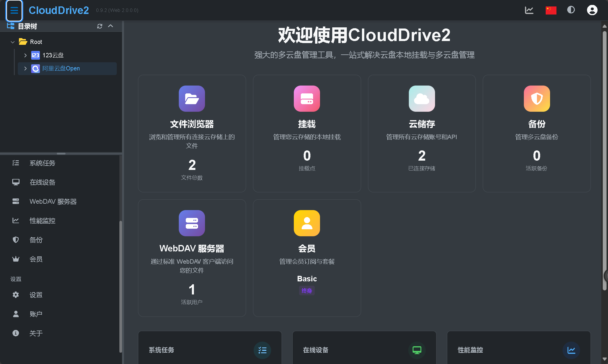Open the 文件浏览器 card title

coord(192,124)
